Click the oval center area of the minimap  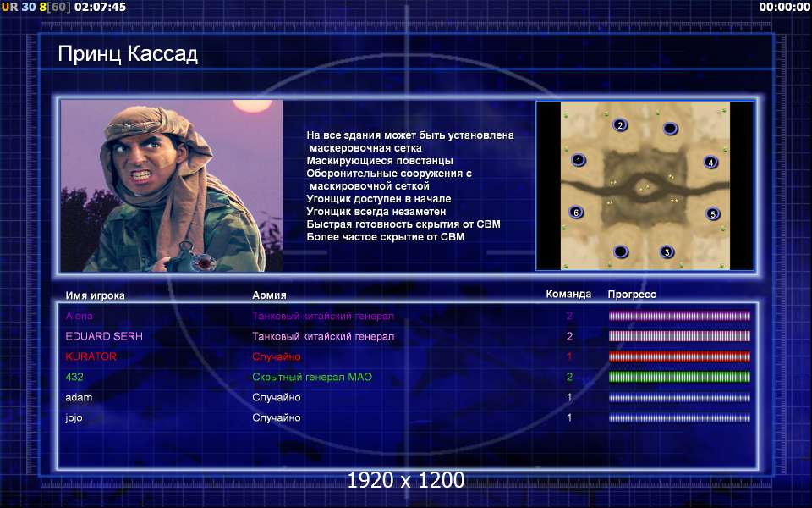click(645, 189)
